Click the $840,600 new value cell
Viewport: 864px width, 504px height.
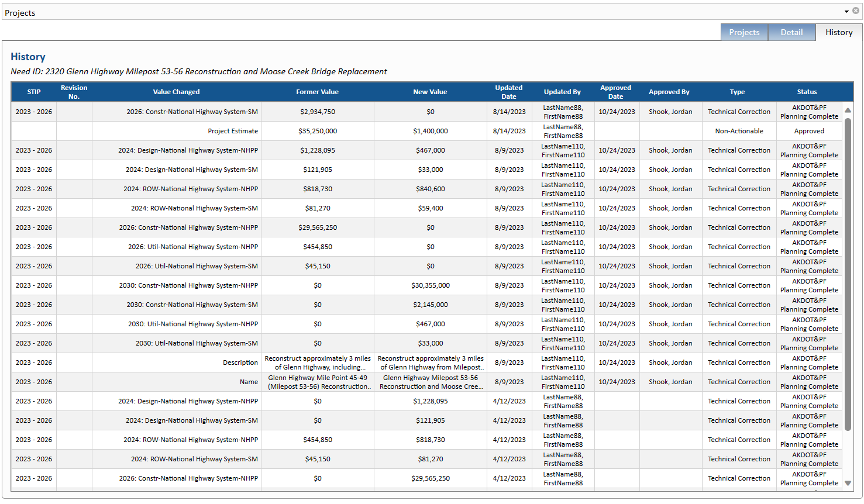pos(431,189)
